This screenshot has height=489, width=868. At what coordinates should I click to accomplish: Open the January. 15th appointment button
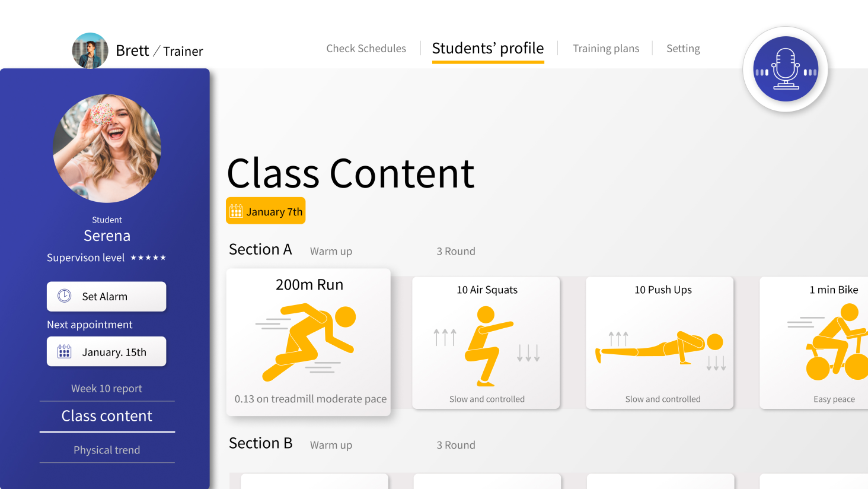tap(107, 351)
